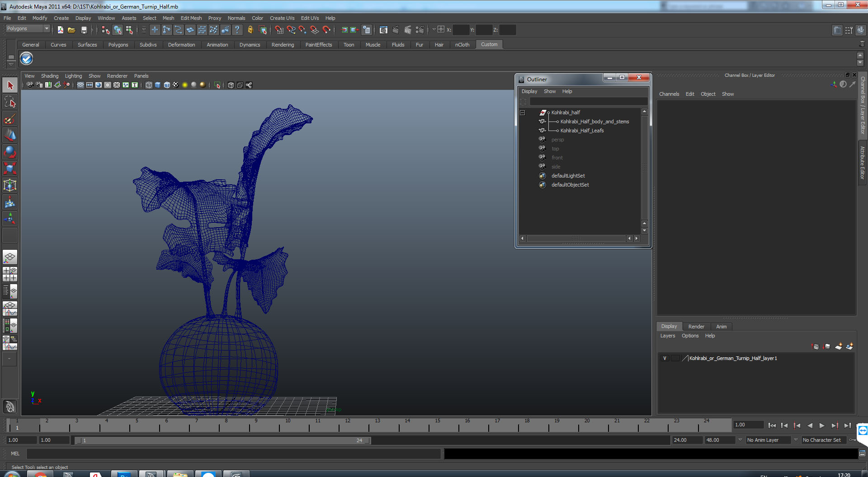Open viewport Shading menu
The image size is (868, 477).
tap(50, 76)
